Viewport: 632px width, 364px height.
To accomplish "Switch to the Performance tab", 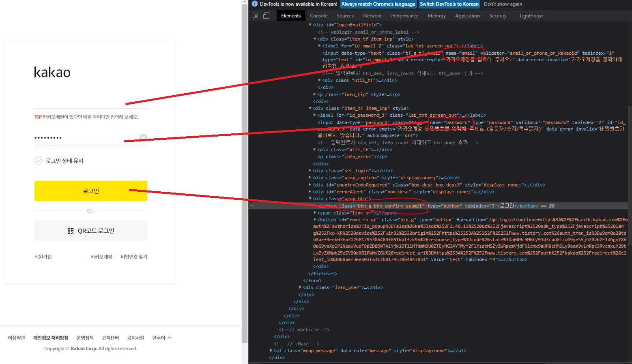I will coord(404,16).
